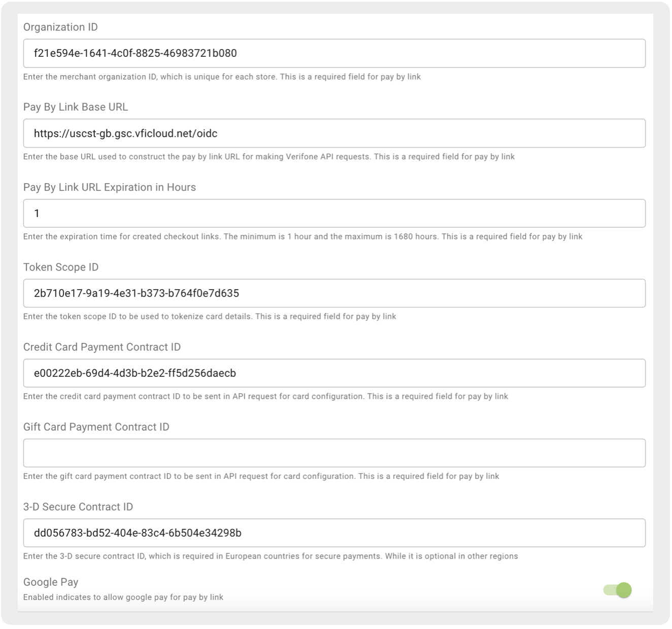Click the Organization ID input field
The image size is (672, 629).
point(334,53)
